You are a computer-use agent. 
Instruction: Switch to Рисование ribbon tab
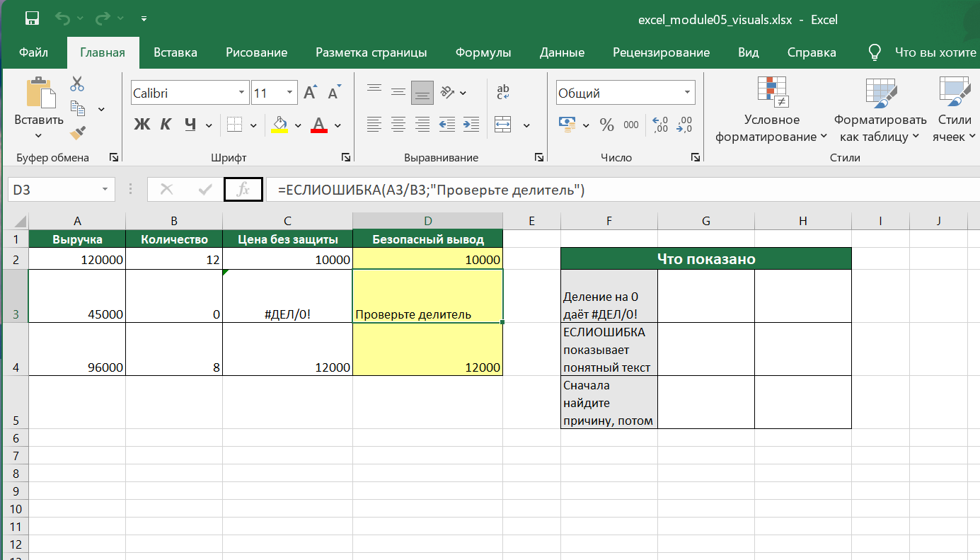click(256, 52)
